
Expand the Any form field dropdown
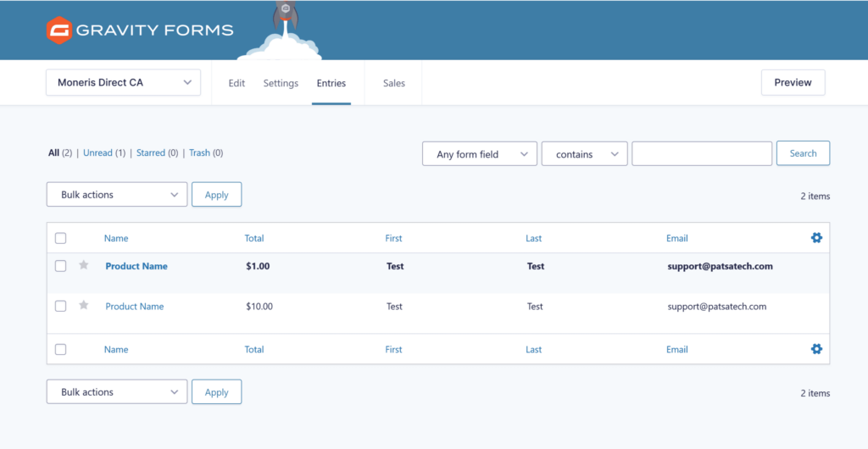coord(480,153)
